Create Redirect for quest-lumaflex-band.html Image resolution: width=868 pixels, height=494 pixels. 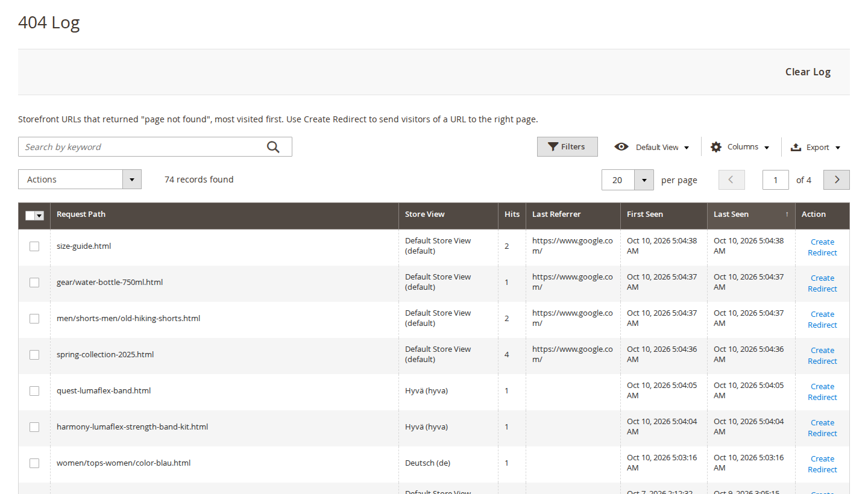coord(822,392)
